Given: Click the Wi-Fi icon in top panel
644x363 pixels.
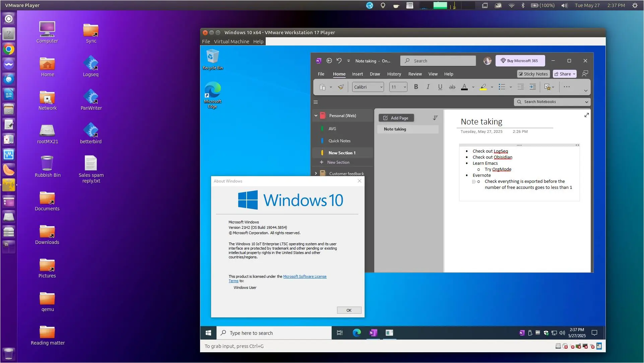Looking at the screenshot, I should 511,5.
